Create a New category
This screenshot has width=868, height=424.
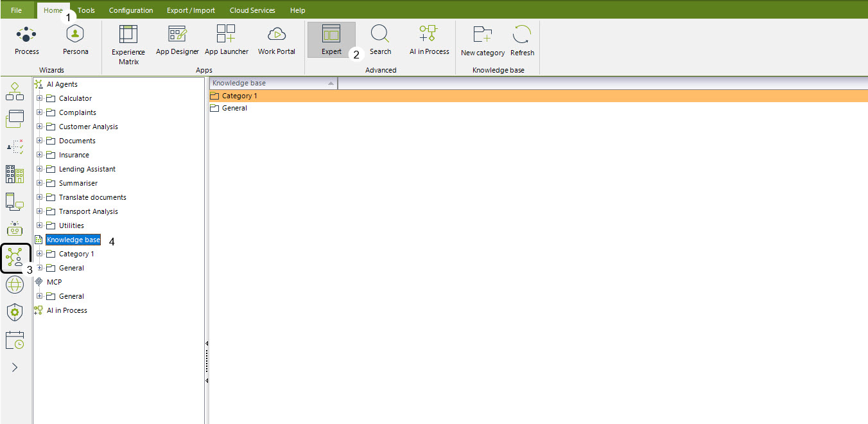click(x=482, y=40)
